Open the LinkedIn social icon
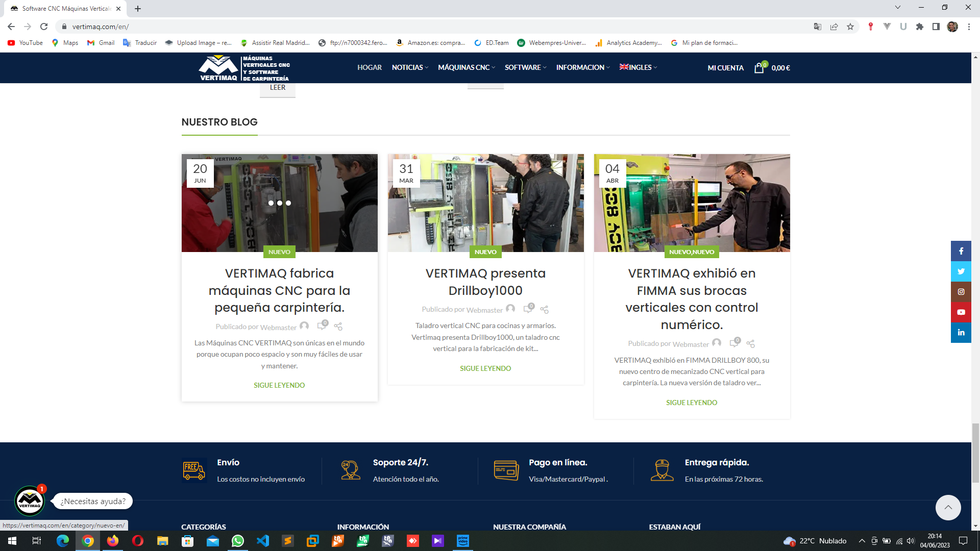This screenshot has width=980, height=551. pyautogui.click(x=961, y=333)
